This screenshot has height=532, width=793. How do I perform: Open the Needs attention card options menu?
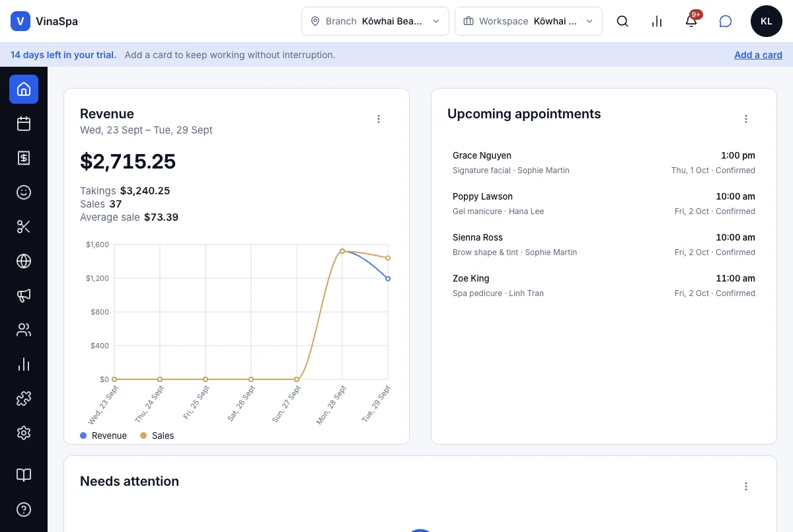(x=746, y=486)
